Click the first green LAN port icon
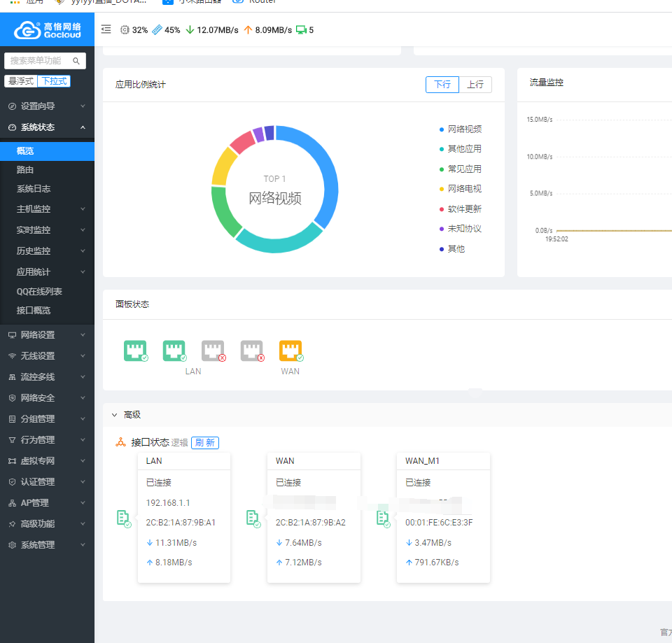The height and width of the screenshot is (643, 672). (135, 351)
